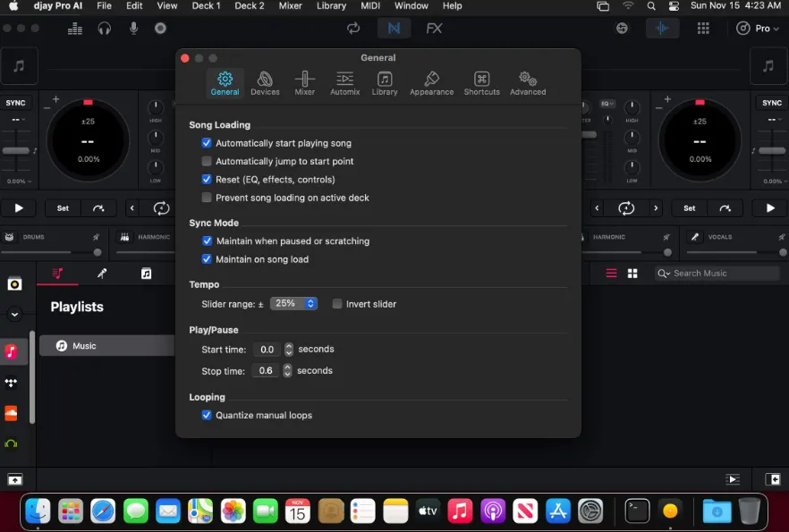Open the FX panel icon
This screenshot has width=789, height=532.
coord(434,28)
